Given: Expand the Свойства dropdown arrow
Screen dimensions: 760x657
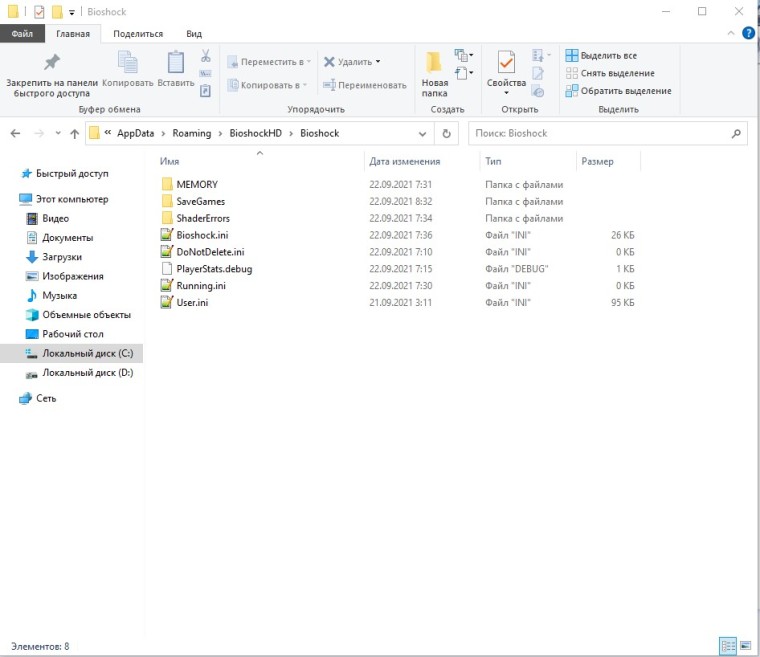Looking at the screenshot, I should 506,93.
